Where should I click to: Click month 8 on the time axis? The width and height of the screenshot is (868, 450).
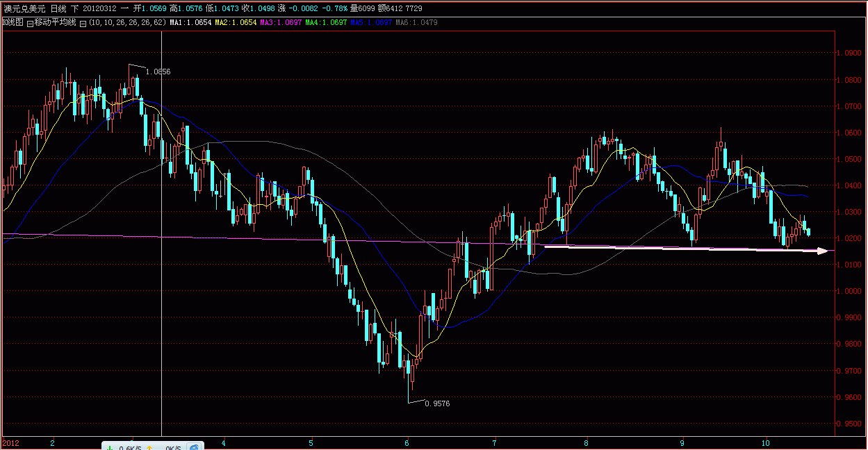(586, 442)
